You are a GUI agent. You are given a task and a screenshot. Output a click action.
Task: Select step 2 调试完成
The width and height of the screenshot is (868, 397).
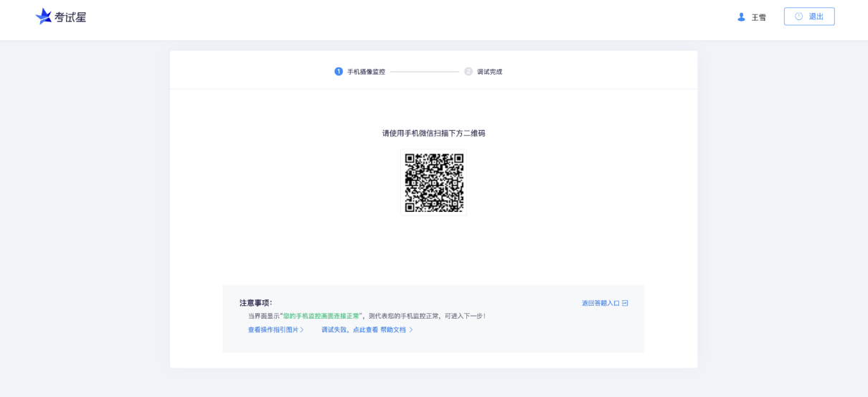(483, 72)
